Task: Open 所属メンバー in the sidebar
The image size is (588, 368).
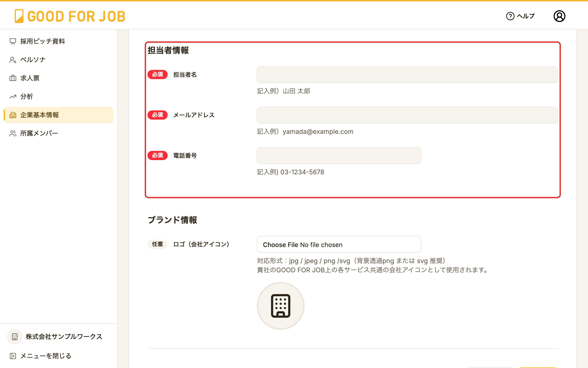Action: [x=59, y=133]
